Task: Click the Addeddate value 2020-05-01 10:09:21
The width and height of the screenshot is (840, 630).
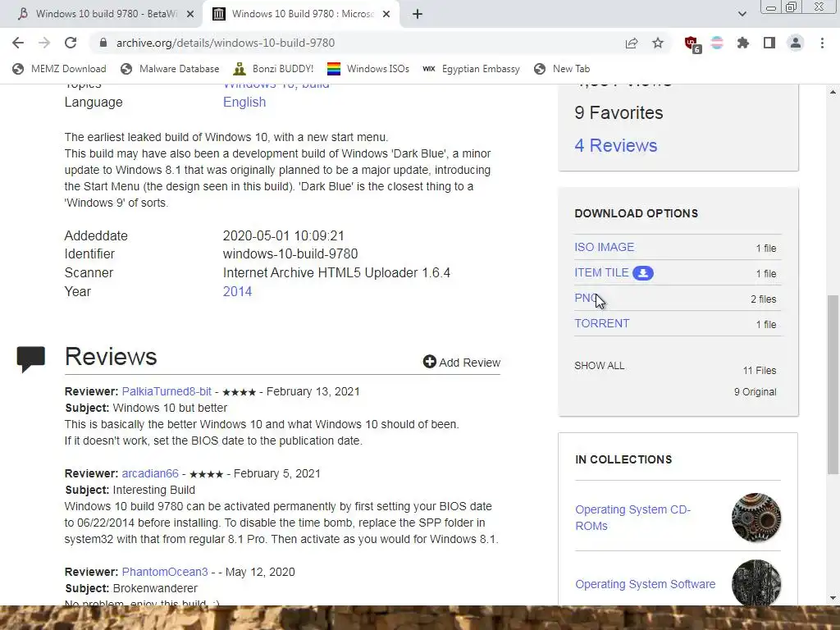Action: click(283, 236)
